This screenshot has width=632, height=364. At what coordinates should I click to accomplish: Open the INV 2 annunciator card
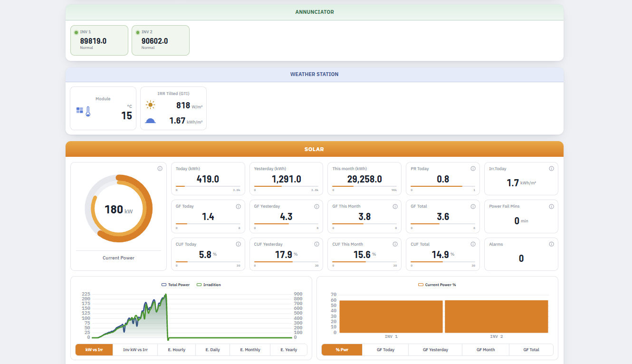point(161,40)
